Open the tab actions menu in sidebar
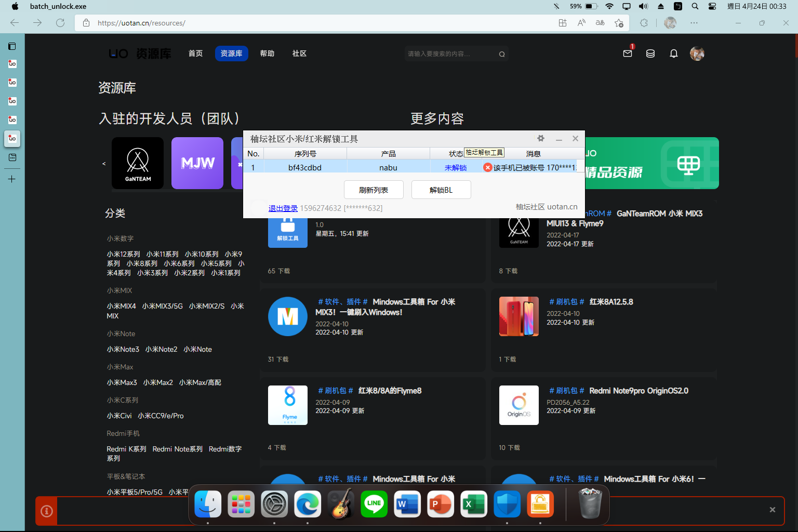 (x=12, y=46)
